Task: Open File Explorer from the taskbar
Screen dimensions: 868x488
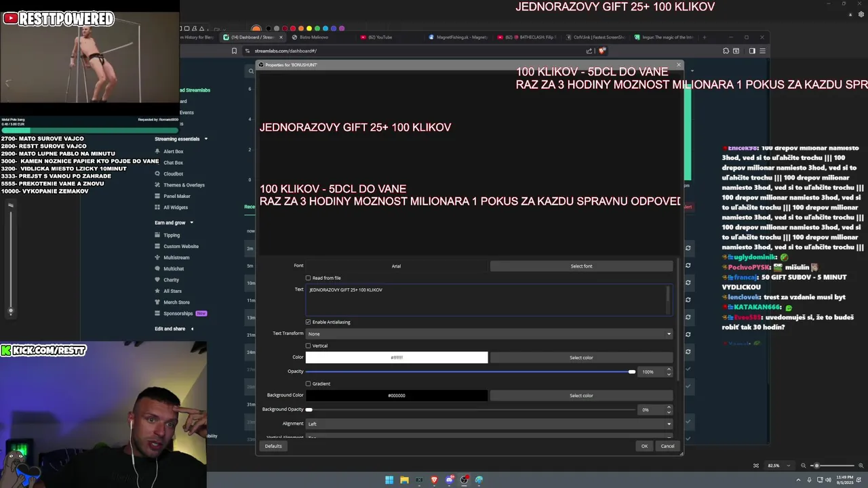Action: (404, 480)
